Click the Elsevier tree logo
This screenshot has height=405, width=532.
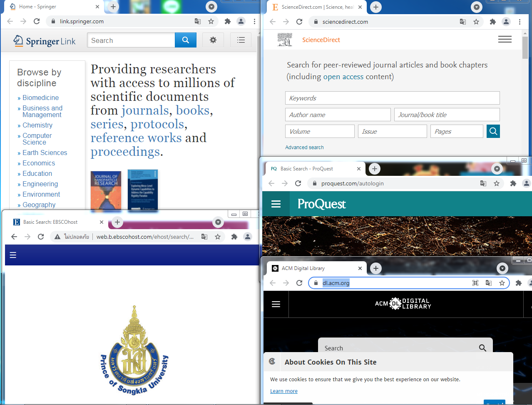[x=285, y=40]
